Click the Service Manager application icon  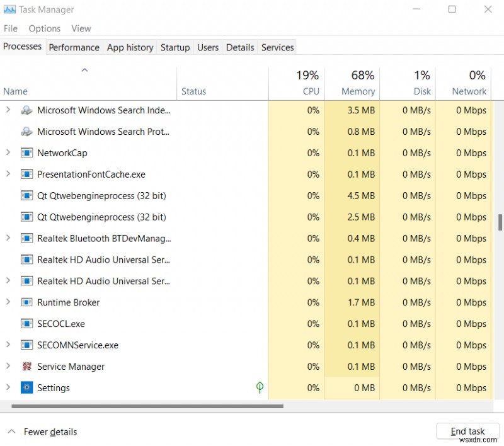[x=26, y=366]
